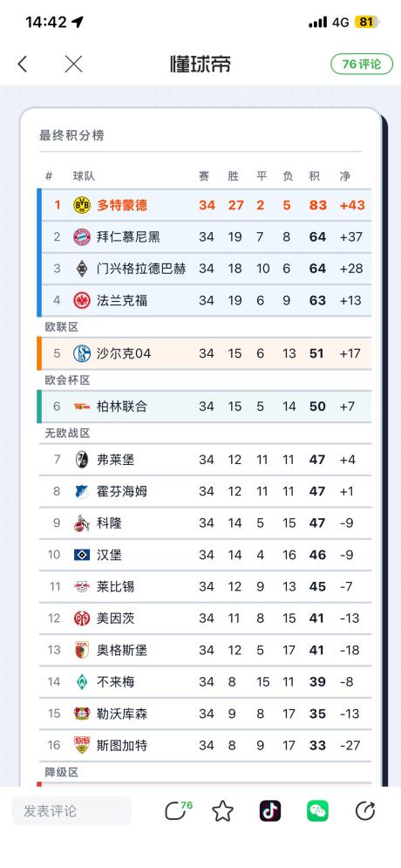Image resolution: width=401 pixels, height=868 pixels.
Task: Tap the Werder Bremen club logo
Action: [x=82, y=682]
